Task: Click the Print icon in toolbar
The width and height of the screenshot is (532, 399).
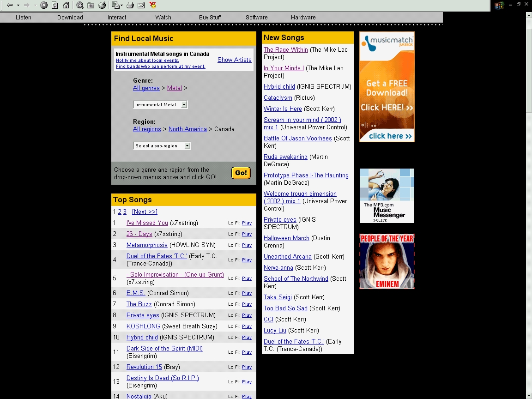Action: 130,5
